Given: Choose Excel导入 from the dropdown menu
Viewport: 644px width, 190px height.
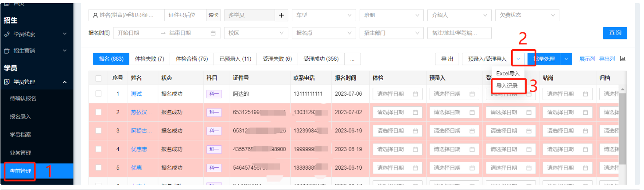Looking at the screenshot, I should coord(508,73).
